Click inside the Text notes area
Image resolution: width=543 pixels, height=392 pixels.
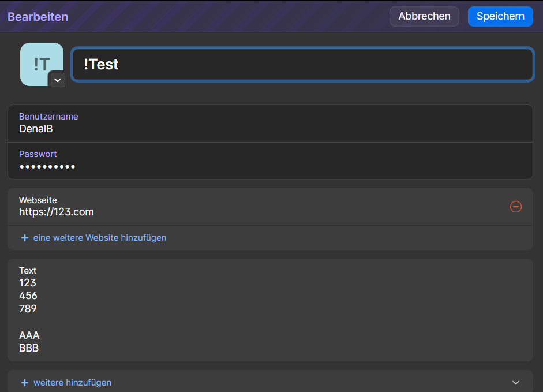[173, 315]
